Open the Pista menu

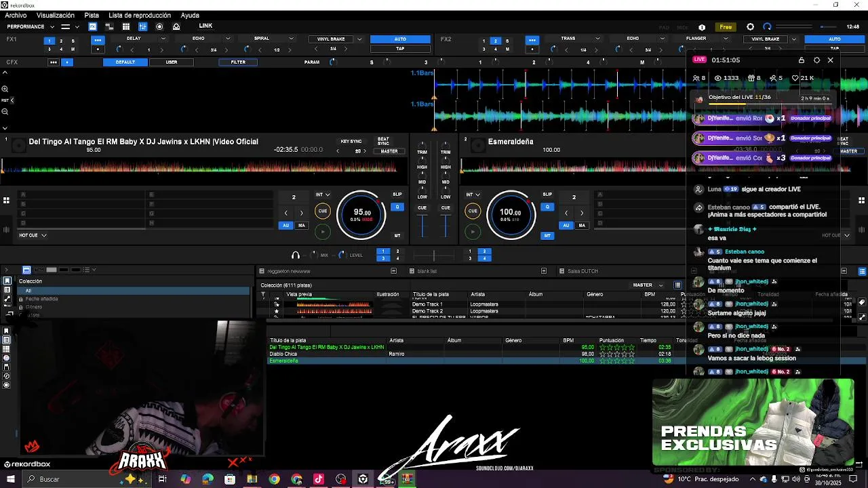pos(92,15)
